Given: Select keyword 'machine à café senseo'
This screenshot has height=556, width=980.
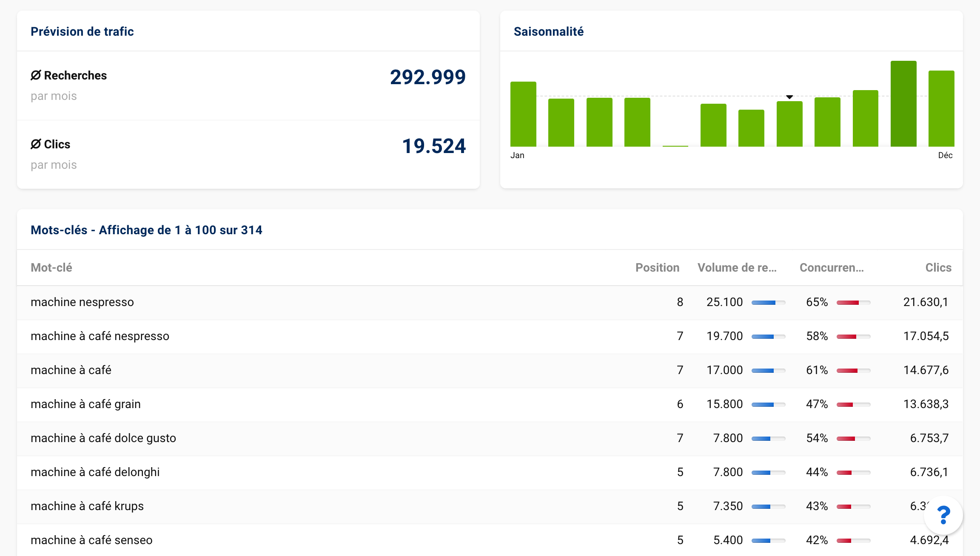Looking at the screenshot, I should (91, 540).
